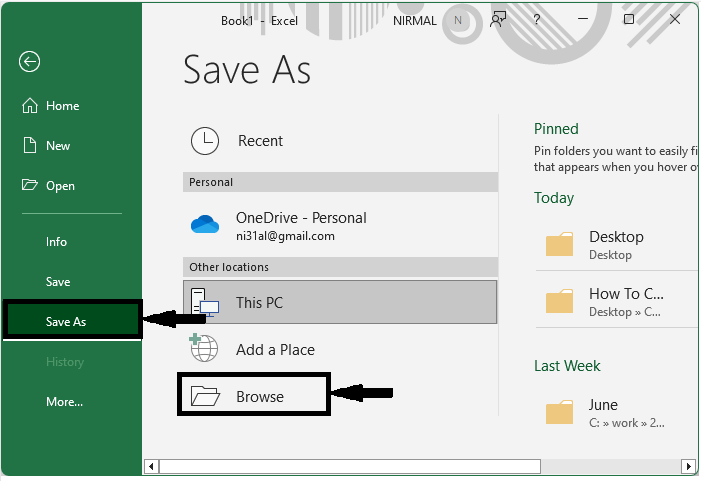Click the Open folder icon
The width and height of the screenshot is (701, 481).
click(30, 186)
